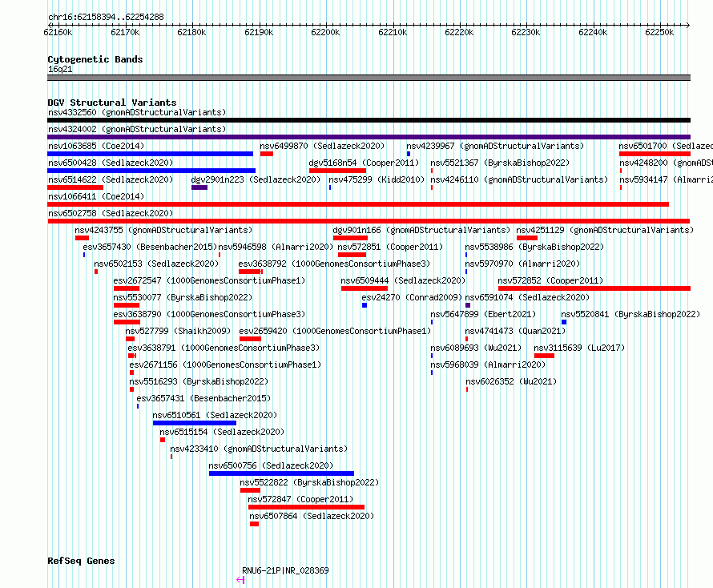Viewport: 713px width, 588px height.
Task: Open nsv572847 (Cooper2011) variant
Action: [x=300, y=499]
